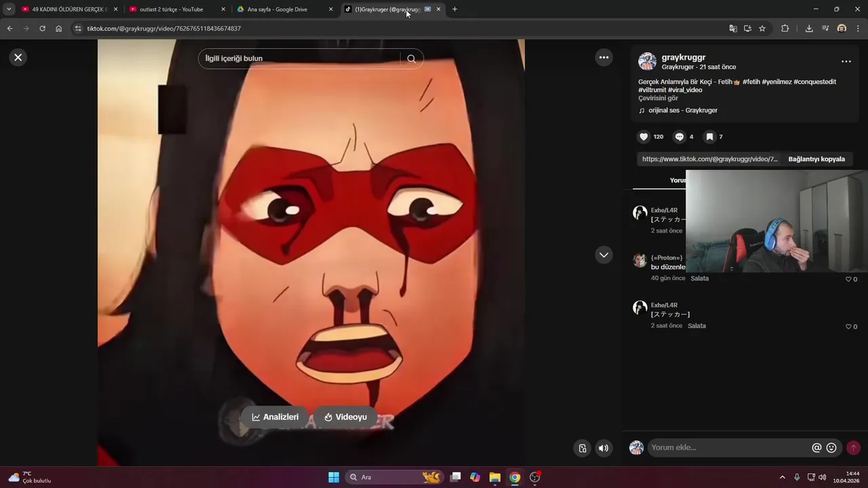Toggle the video mute speaker button
The image size is (868, 488).
604,448
